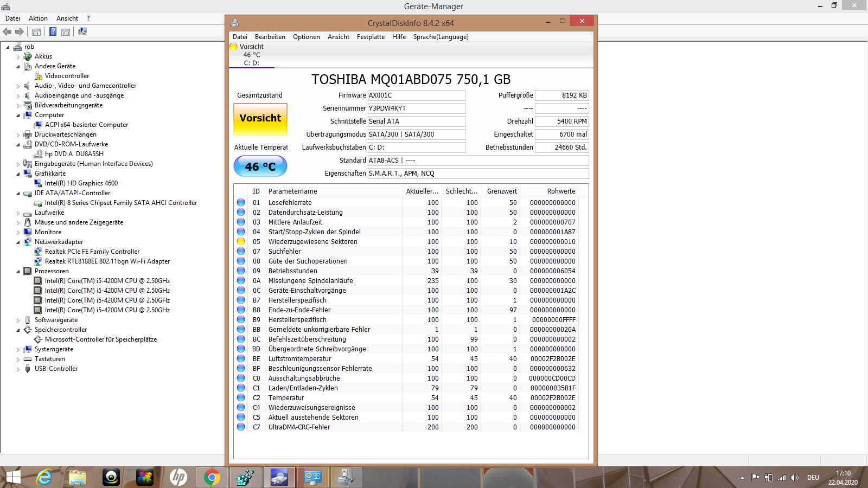Click the blue Help icon in Geräte-Manager toolbar
Viewport: 868px width, 488px height.
[53, 31]
